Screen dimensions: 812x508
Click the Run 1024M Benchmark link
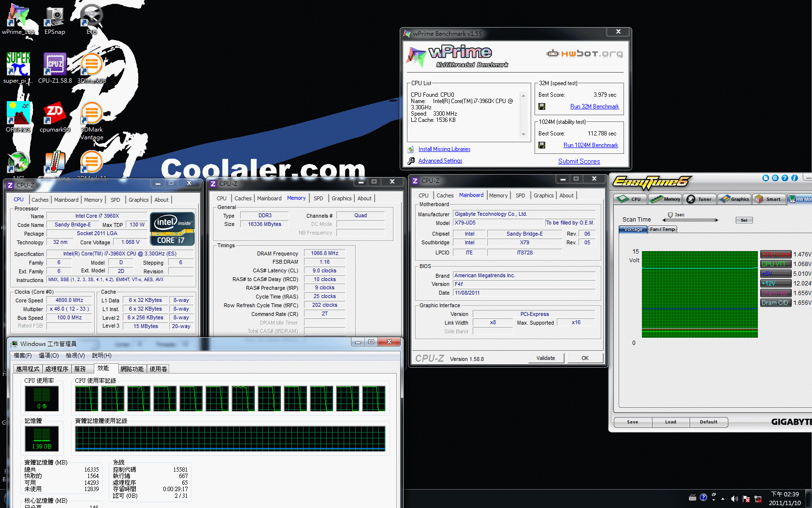pyautogui.click(x=591, y=145)
